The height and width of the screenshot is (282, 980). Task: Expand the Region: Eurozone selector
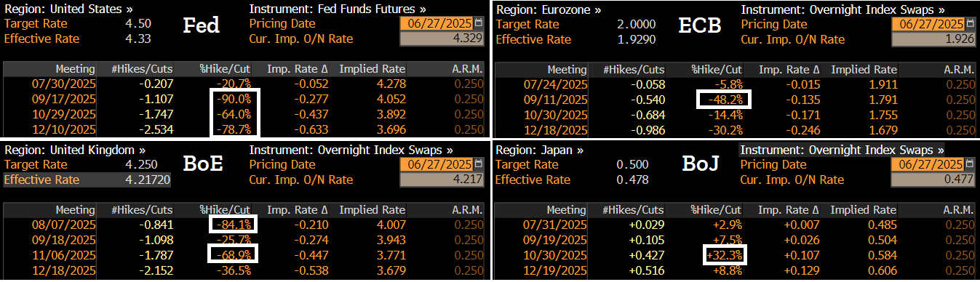pyautogui.click(x=549, y=9)
